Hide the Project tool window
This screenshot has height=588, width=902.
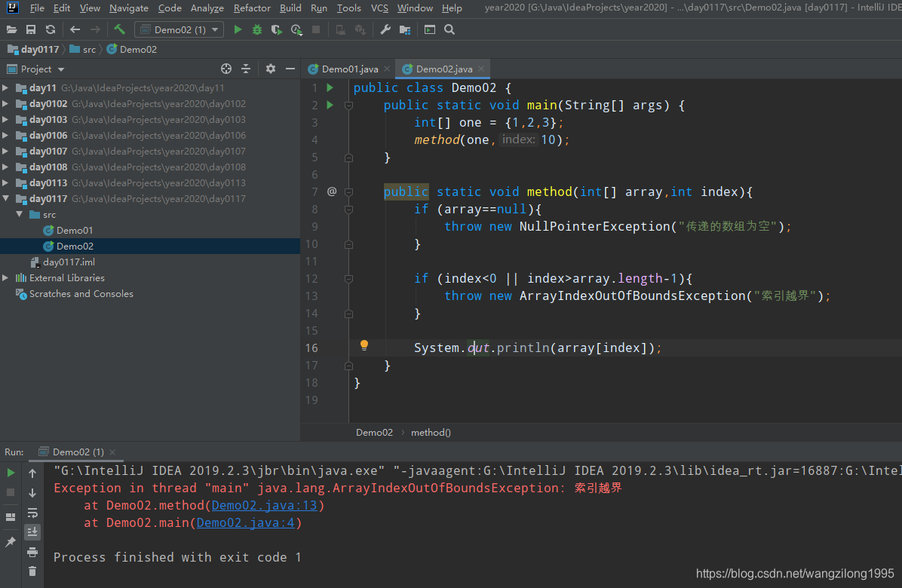[x=290, y=69]
